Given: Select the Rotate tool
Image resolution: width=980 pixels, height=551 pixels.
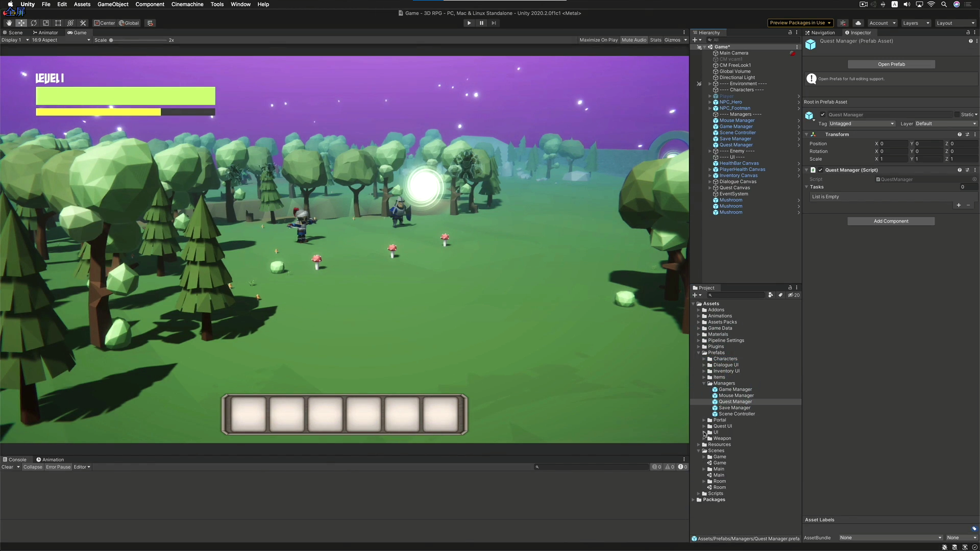Looking at the screenshot, I should tap(34, 23).
